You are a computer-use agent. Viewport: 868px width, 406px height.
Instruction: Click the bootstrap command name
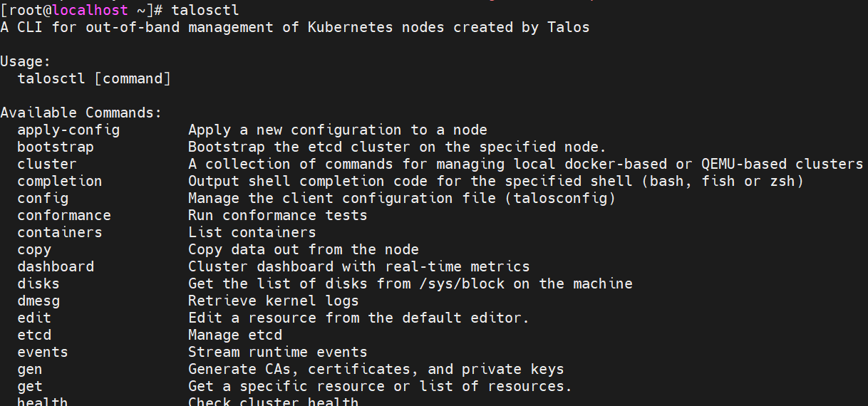[x=56, y=147]
